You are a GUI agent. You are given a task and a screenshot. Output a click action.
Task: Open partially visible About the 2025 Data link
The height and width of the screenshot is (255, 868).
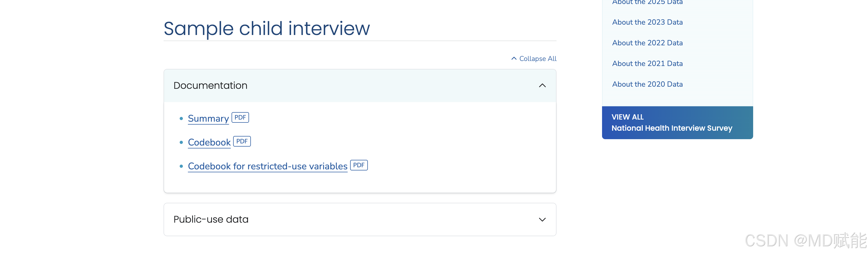647,2
